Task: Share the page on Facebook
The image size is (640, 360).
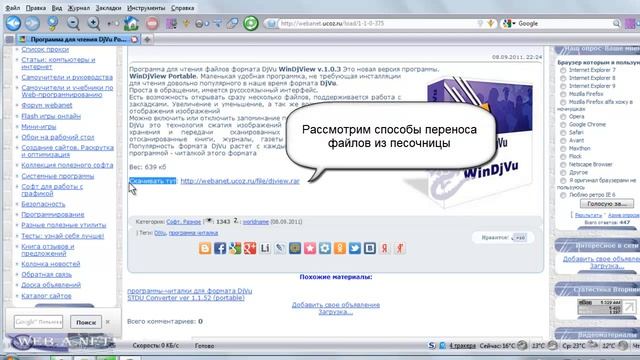Action: [220, 248]
